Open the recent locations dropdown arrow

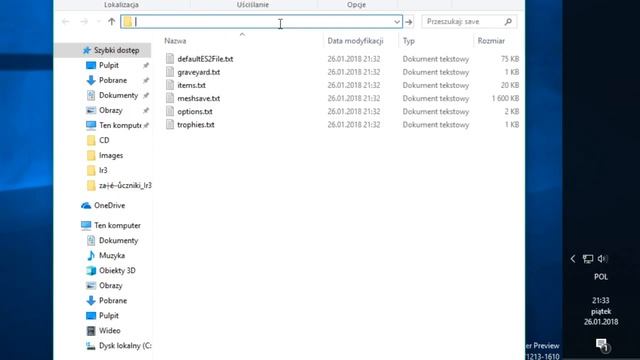pos(98,22)
